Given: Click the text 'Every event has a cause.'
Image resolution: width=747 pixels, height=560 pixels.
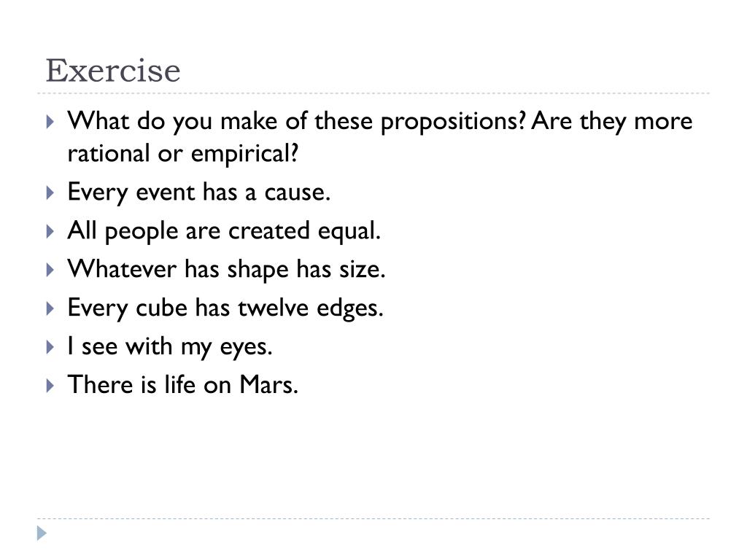Looking at the screenshot, I should [x=198, y=192].
